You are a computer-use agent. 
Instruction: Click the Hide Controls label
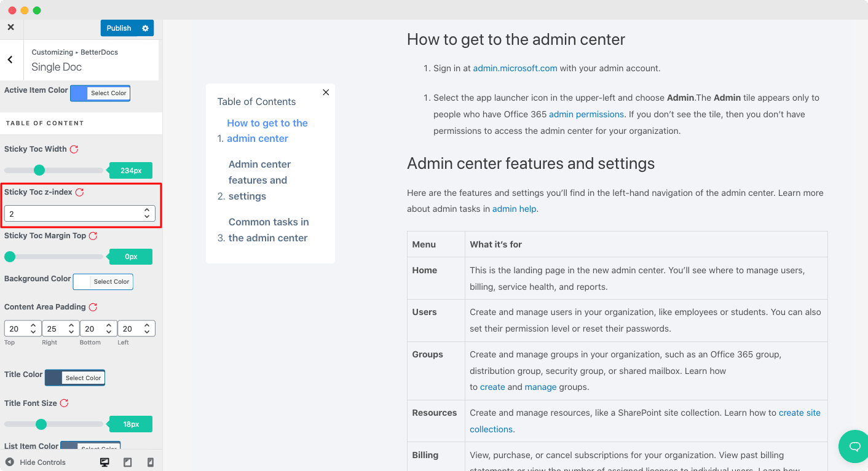point(42,462)
